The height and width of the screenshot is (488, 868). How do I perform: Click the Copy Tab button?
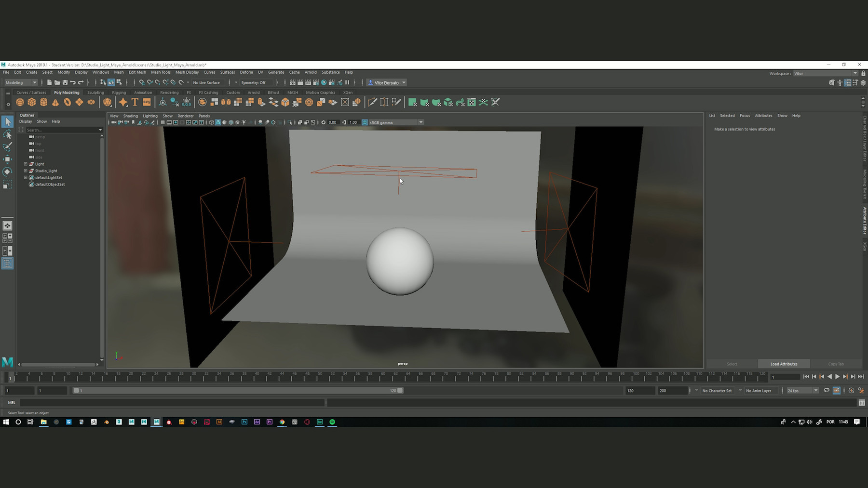[x=836, y=364]
